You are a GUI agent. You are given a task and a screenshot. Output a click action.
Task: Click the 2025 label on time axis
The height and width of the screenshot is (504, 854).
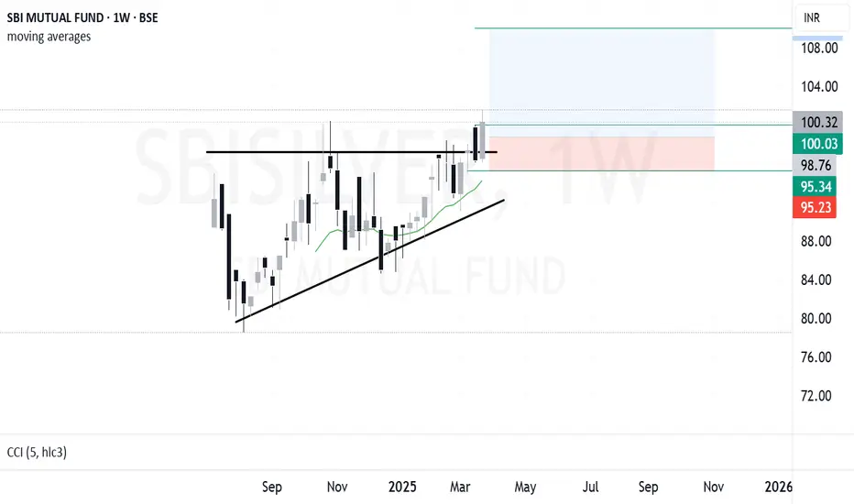(x=402, y=487)
